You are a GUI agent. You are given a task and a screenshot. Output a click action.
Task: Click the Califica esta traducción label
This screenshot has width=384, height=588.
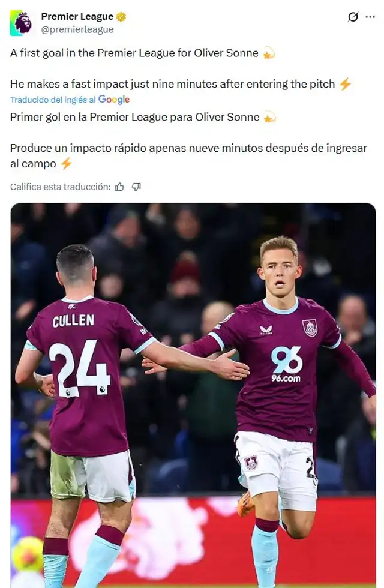pos(56,187)
